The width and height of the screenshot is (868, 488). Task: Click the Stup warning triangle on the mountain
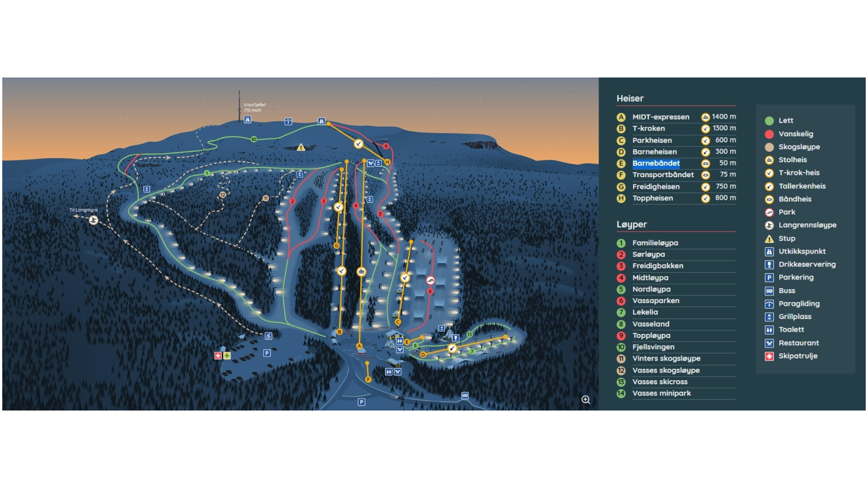tap(301, 147)
